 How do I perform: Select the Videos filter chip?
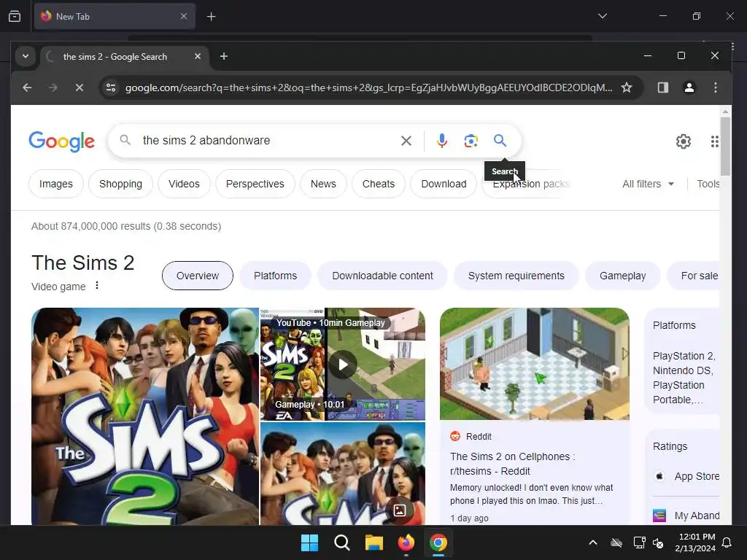coord(184,184)
